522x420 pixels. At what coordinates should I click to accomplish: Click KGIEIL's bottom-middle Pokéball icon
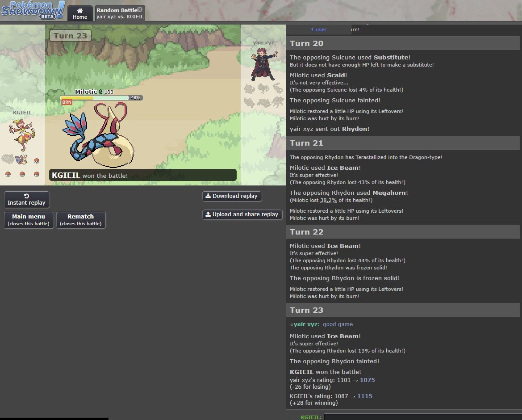[22, 174]
